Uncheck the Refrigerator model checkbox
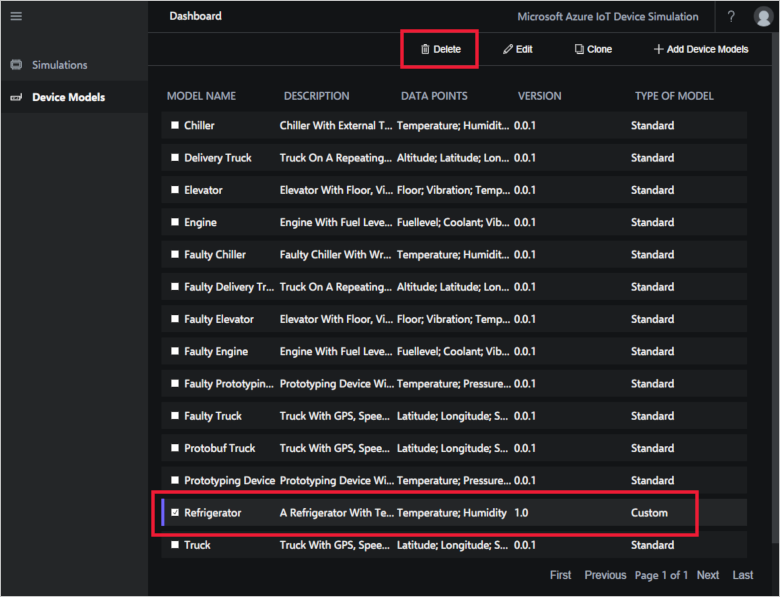The image size is (780, 597). [x=175, y=512]
